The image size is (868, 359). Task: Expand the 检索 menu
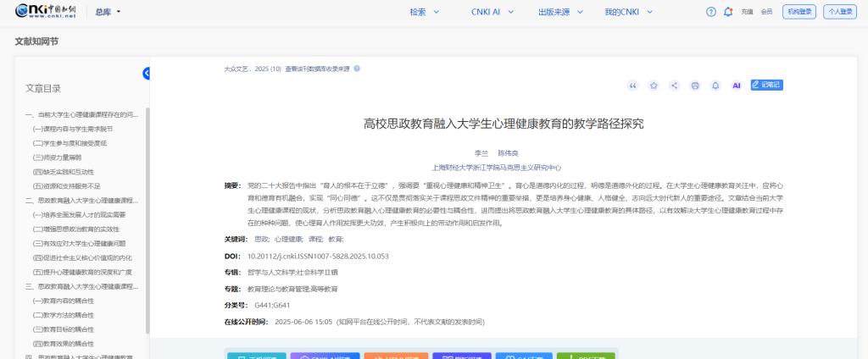coord(425,12)
